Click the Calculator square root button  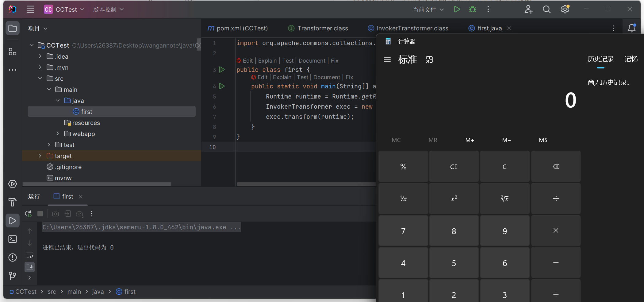pyautogui.click(x=505, y=199)
